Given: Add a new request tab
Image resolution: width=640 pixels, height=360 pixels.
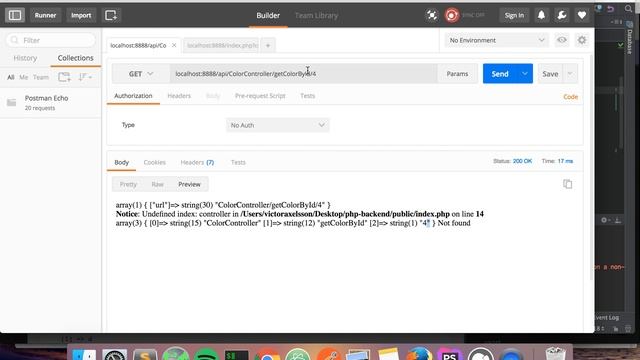Looking at the screenshot, I should (268, 45).
